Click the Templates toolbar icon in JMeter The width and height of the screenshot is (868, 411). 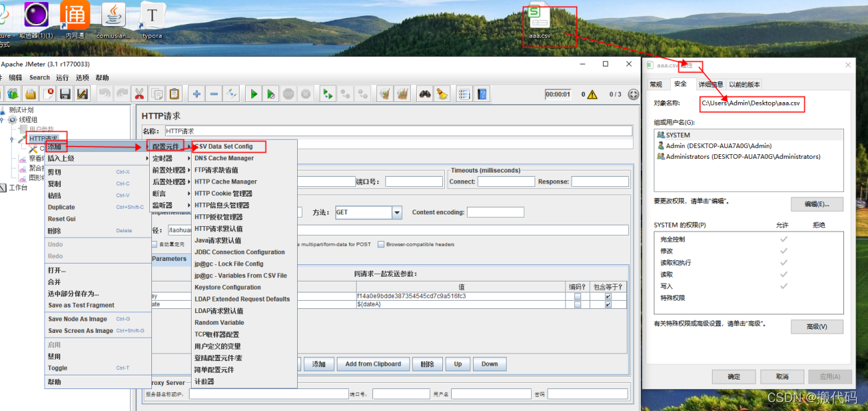[13, 94]
